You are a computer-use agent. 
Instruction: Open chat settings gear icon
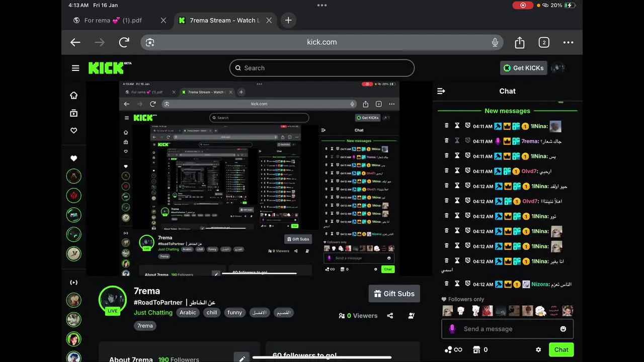click(538, 349)
